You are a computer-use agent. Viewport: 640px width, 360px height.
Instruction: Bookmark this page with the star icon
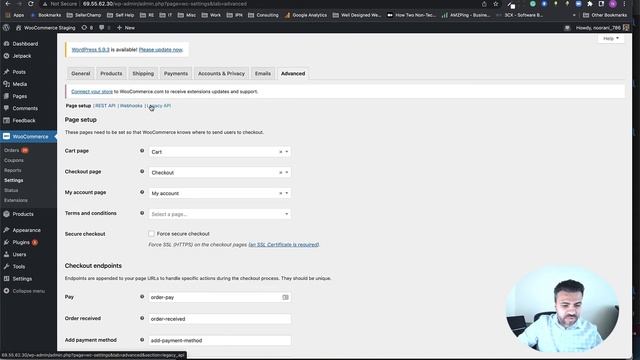[496, 4]
